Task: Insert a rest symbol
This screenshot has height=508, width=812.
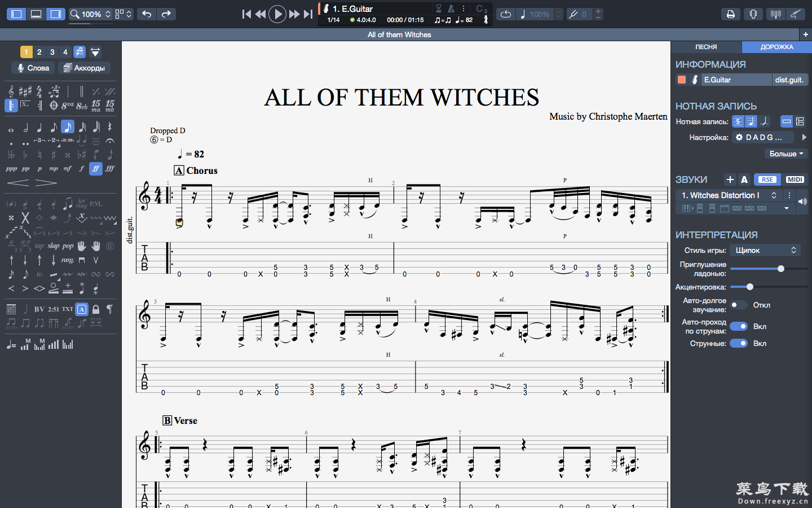Action: (110, 127)
